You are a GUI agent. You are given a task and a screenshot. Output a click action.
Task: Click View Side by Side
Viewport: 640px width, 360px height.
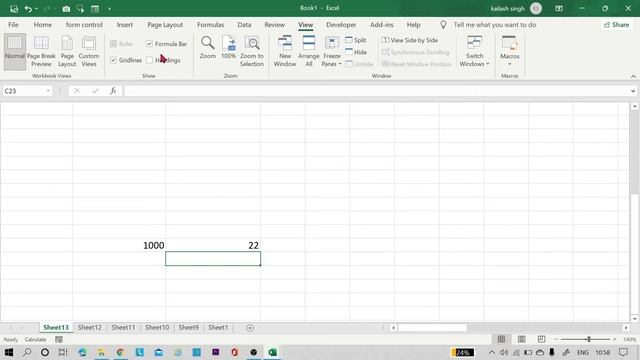tap(410, 40)
